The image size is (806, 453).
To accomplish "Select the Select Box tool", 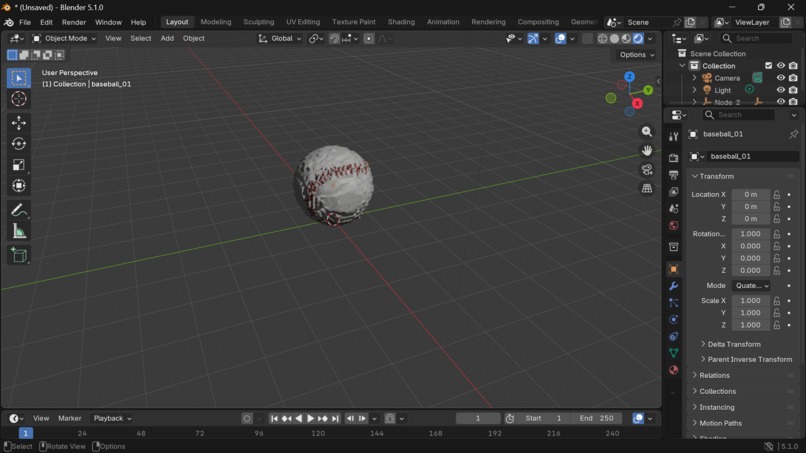I will coord(19,78).
